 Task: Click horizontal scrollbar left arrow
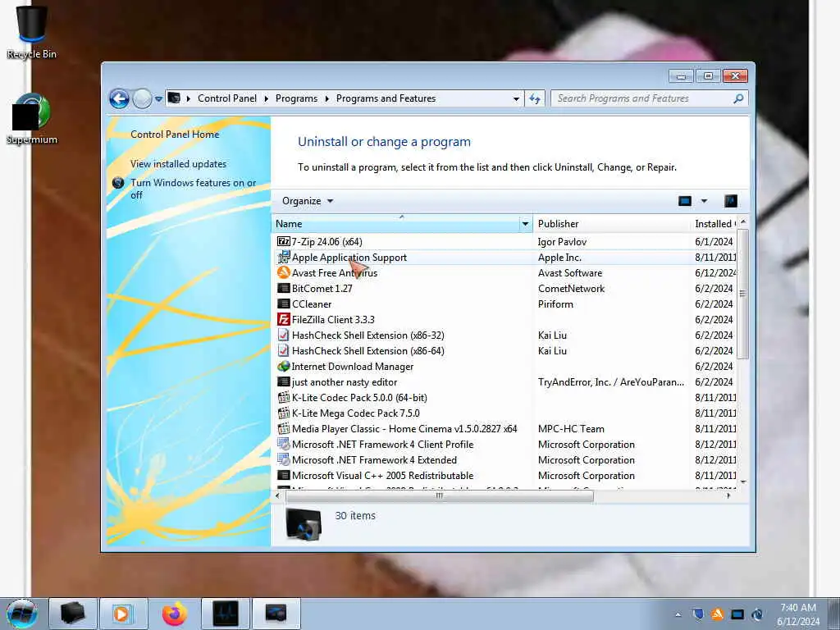click(x=277, y=496)
